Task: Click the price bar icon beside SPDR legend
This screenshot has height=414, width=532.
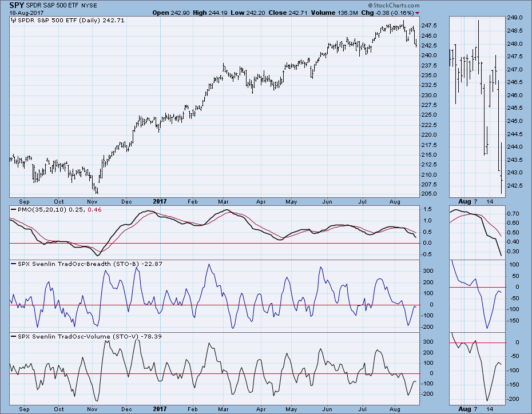Action: [x=14, y=21]
